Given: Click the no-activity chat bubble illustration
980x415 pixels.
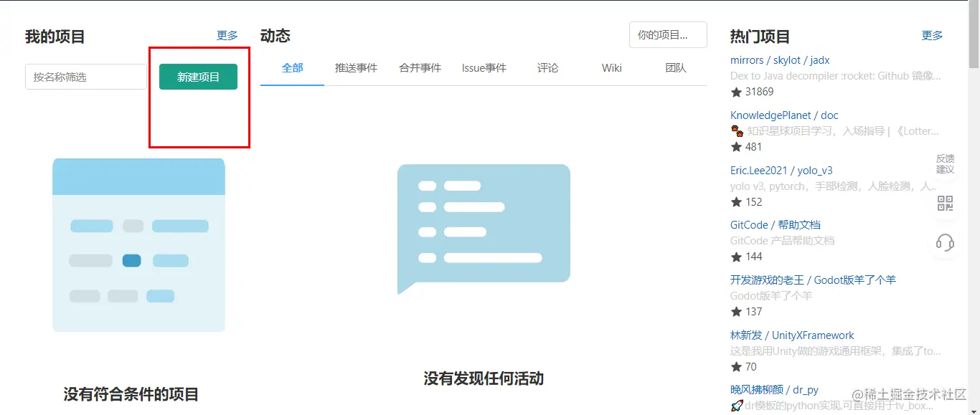Looking at the screenshot, I should (484, 229).
